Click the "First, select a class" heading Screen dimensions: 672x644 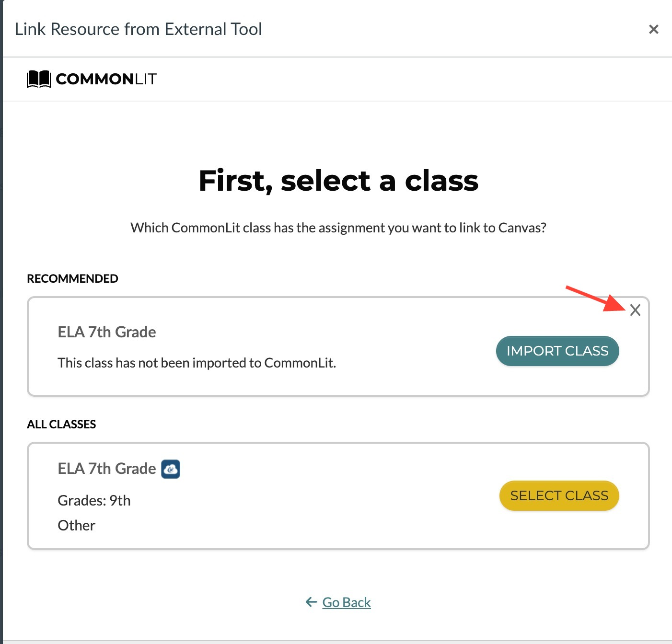point(338,181)
